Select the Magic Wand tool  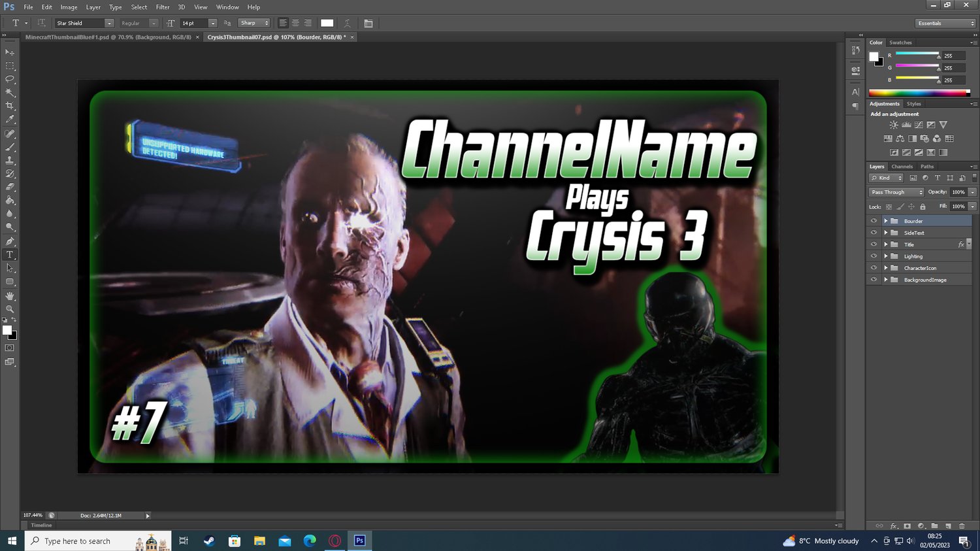click(x=10, y=93)
